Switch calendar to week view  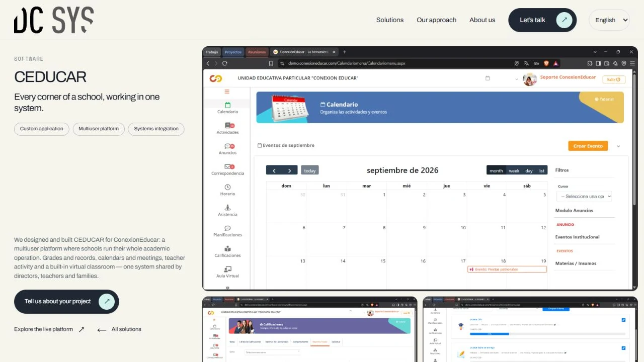click(x=514, y=170)
